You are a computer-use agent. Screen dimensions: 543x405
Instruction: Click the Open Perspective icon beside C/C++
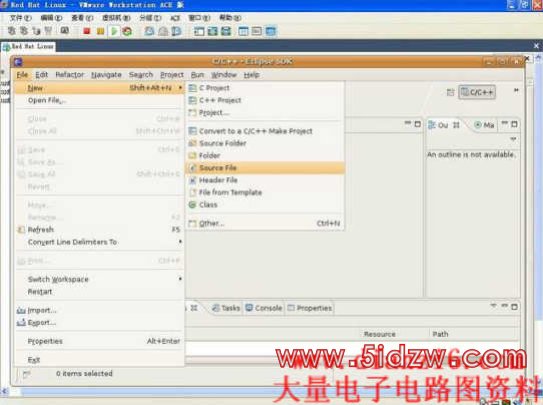(x=450, y=92)
